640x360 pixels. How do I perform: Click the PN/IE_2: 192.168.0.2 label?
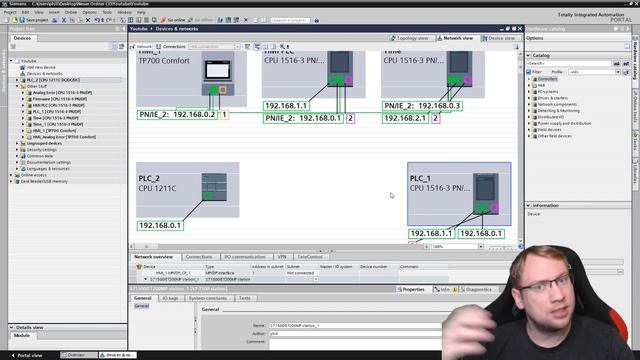[x=178, y=115]
